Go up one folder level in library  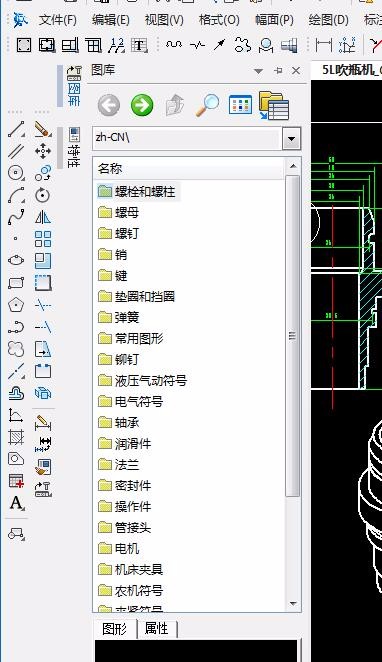click(175, 105)
